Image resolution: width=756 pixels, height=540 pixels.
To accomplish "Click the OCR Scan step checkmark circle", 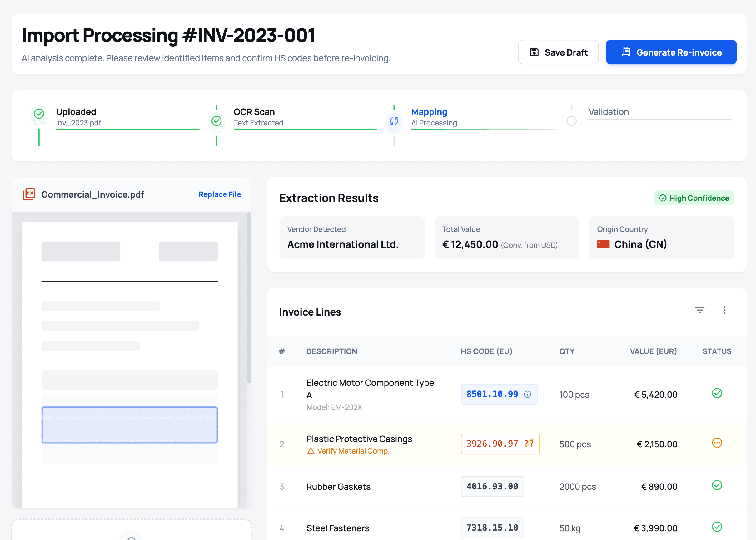I will [216, 121].
